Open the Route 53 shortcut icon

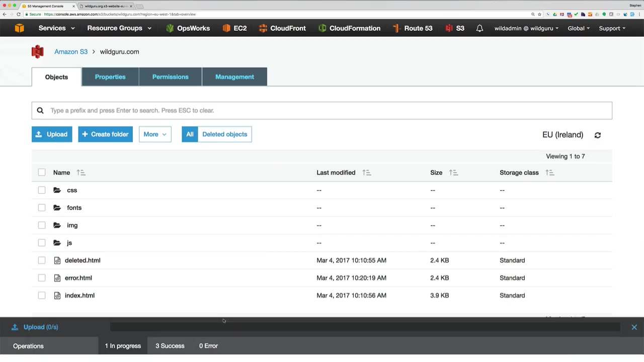[397, 28]
